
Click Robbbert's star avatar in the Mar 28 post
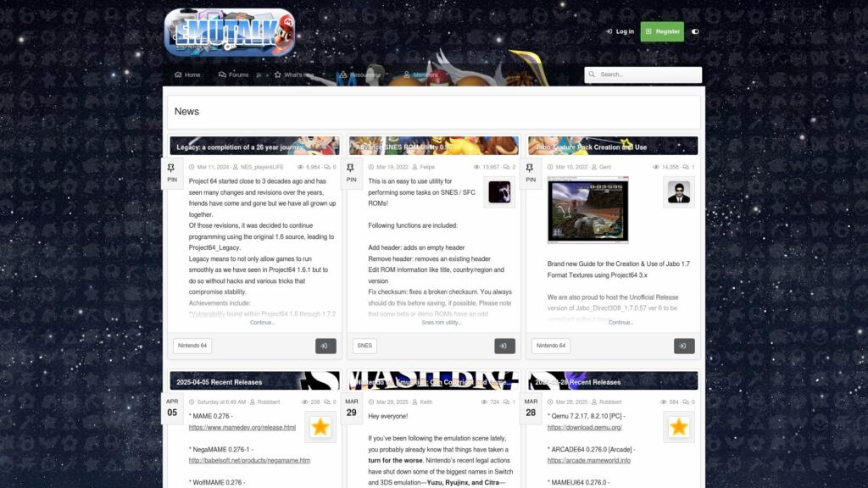pos(679,427)
